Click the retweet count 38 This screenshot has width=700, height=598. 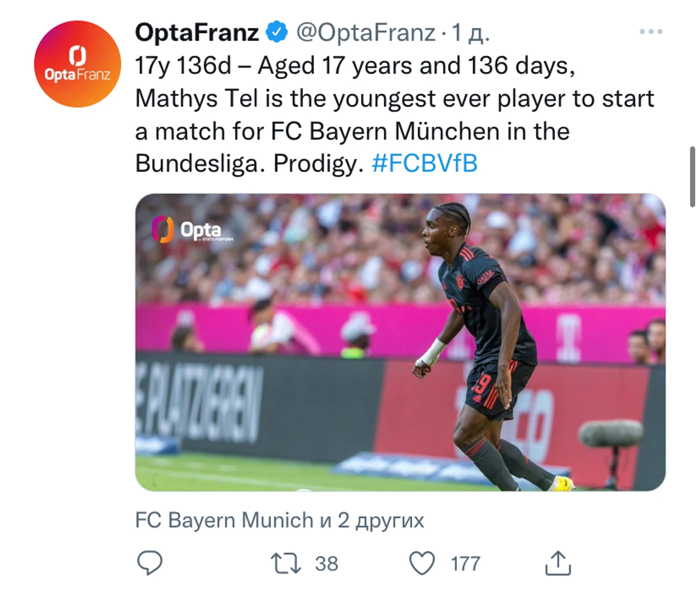[x=327, y=563]
